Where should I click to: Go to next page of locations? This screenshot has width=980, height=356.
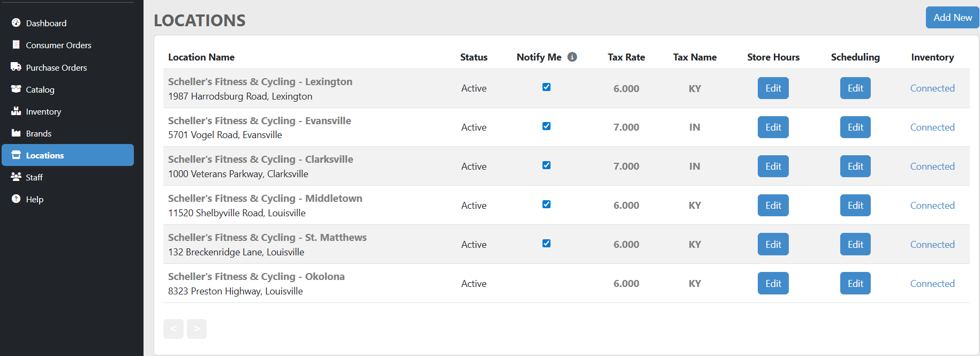[x=197, y=329]
